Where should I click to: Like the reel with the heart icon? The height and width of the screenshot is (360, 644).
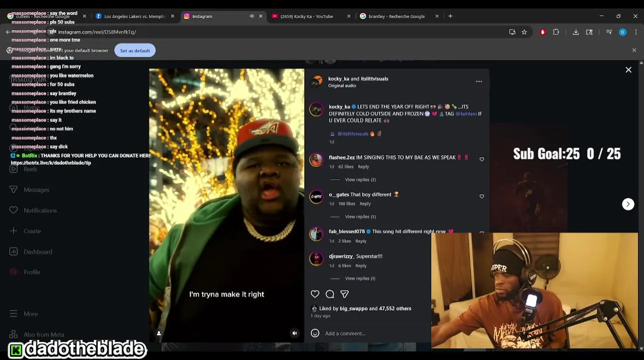coord(315,294)
